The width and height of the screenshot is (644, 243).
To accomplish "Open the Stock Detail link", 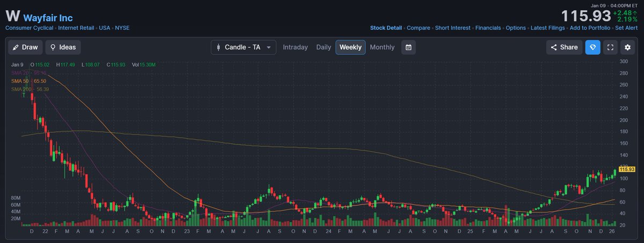I will tap(386, 28).
